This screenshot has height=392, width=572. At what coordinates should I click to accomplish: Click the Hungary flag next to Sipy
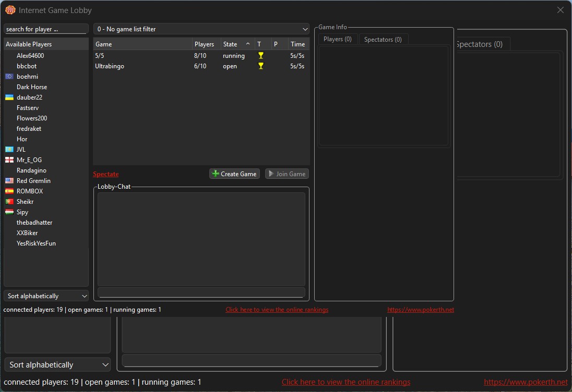pyautogui.click(x=9, y=212)
